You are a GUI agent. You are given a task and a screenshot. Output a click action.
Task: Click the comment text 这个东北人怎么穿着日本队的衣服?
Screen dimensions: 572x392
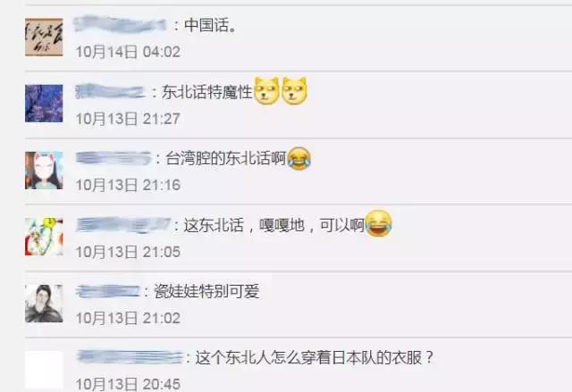[315, 357]
